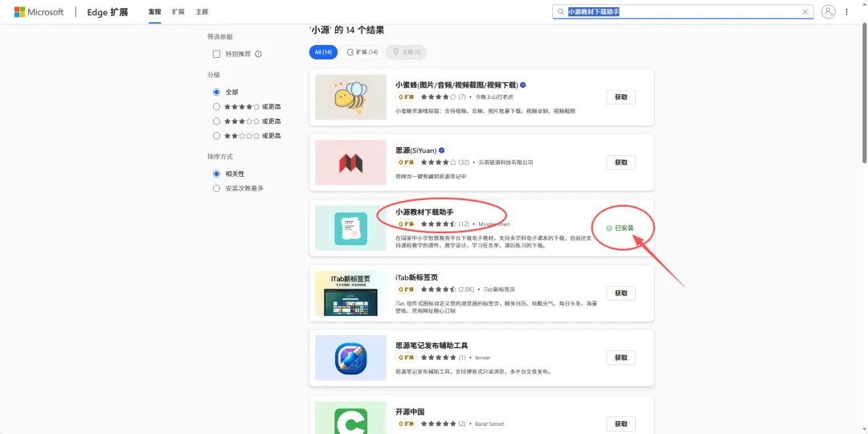Viewport: 868px width, 434px height.
Task: Open the 小源教材下载助手 icon thumbnail
Action: point(350,228)
